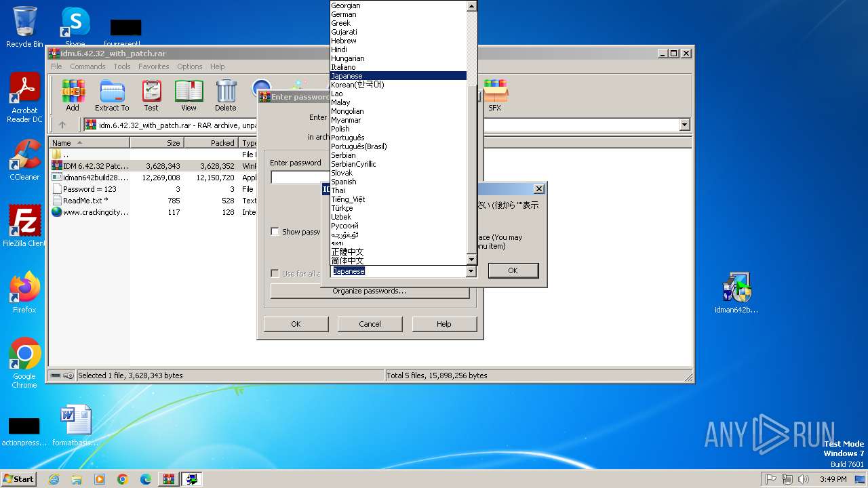Open the Options menu

pyautogui.click(x=190, y=66)
